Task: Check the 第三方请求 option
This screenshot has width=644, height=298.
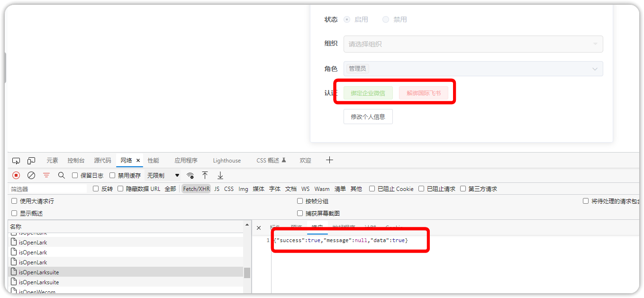Action: (x=463, y=189)
